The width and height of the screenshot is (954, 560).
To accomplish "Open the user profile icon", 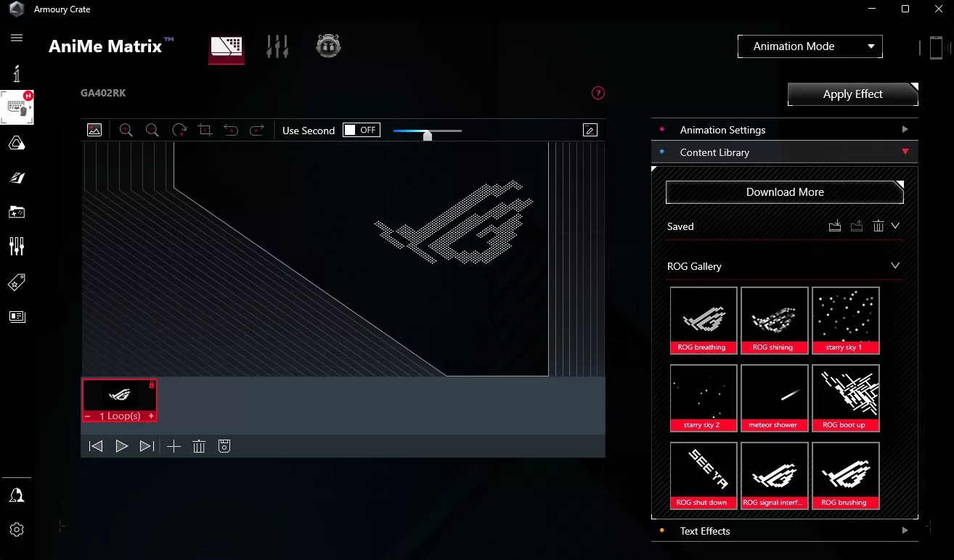I will pyautogui.click(x=17, y=495).
